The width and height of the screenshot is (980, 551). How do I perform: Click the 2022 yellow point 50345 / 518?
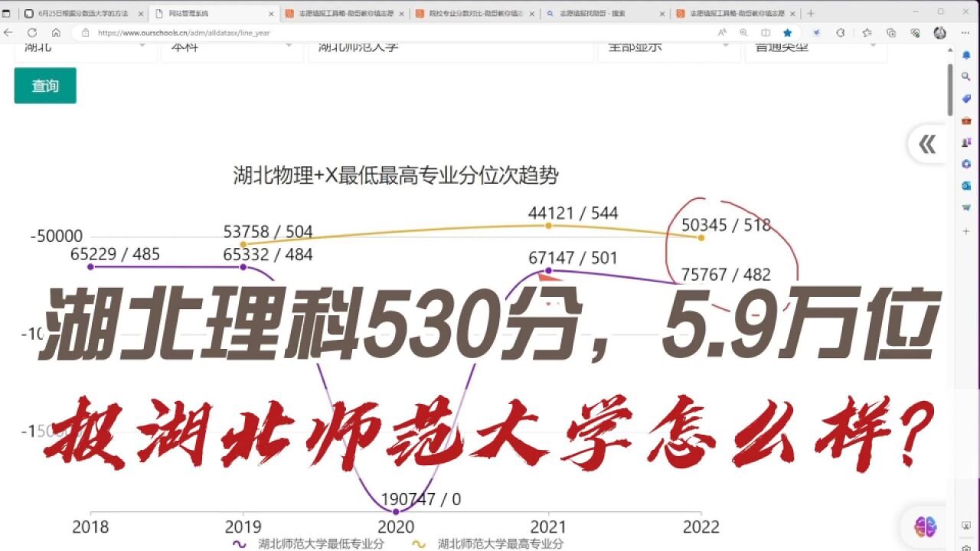click(x=701, y=237)
